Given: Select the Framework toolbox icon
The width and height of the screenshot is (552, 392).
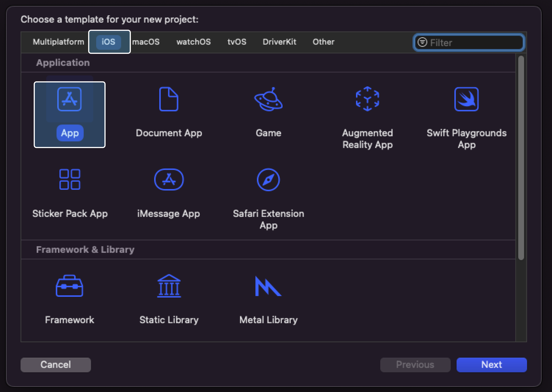Looking at the screenshot, I should pos(69,286).
